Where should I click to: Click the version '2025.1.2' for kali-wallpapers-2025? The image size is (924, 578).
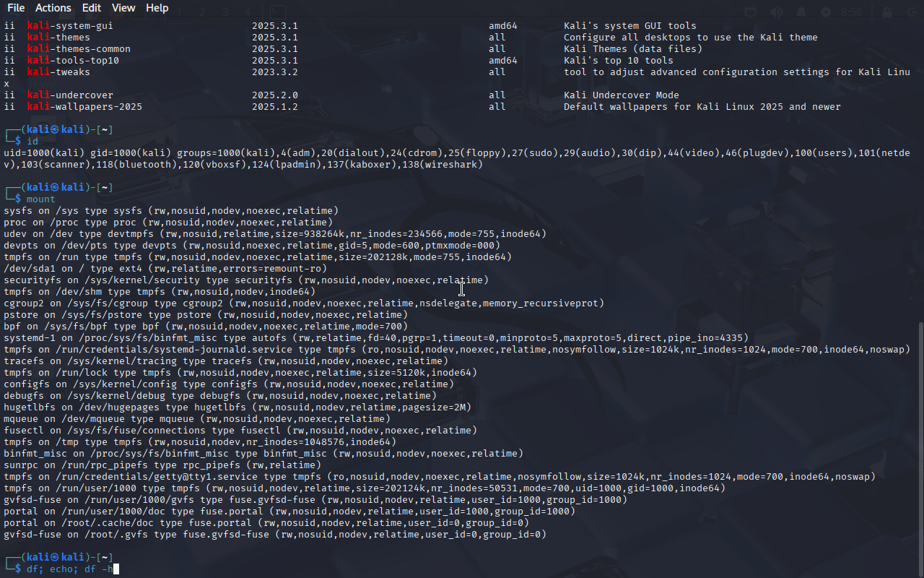coord(275,107)
